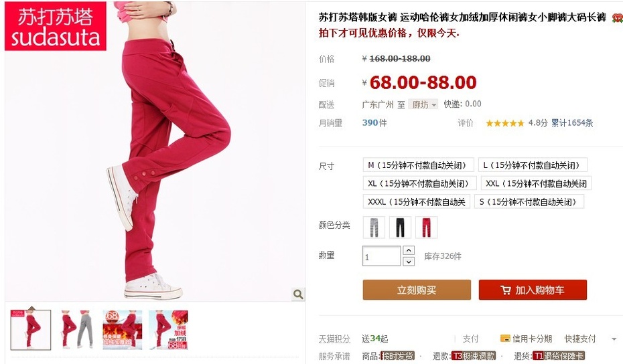Click the quantity input field

(x=382, y=256)
